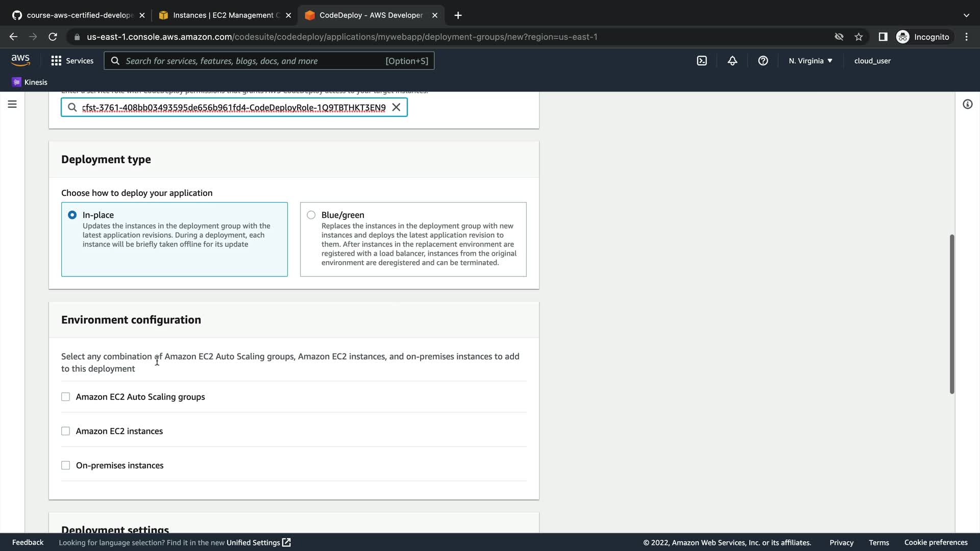Tick On-premises instances checkbox

[65, 465]
